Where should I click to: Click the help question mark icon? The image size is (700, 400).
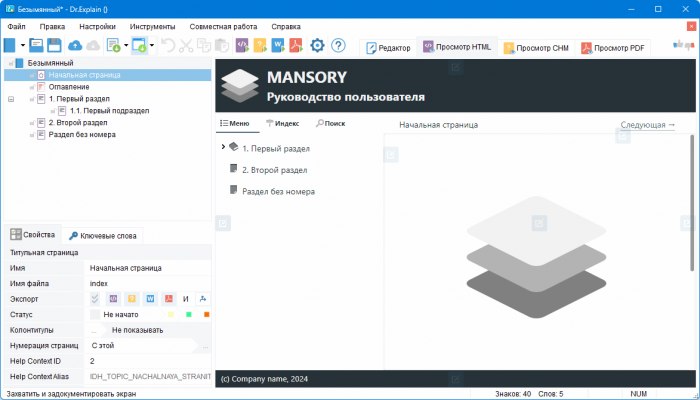pyautogui.click(x=338, y=45)
